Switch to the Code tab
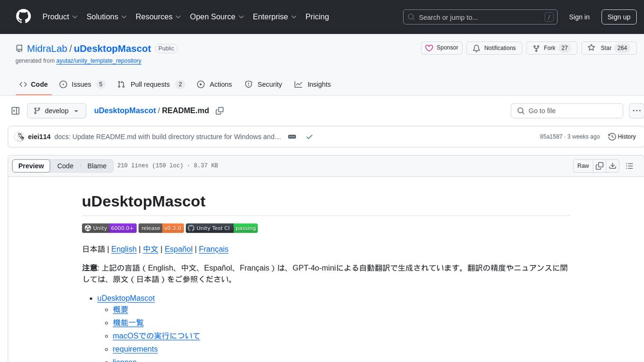 pyautogui.click(x=33, y=84)
